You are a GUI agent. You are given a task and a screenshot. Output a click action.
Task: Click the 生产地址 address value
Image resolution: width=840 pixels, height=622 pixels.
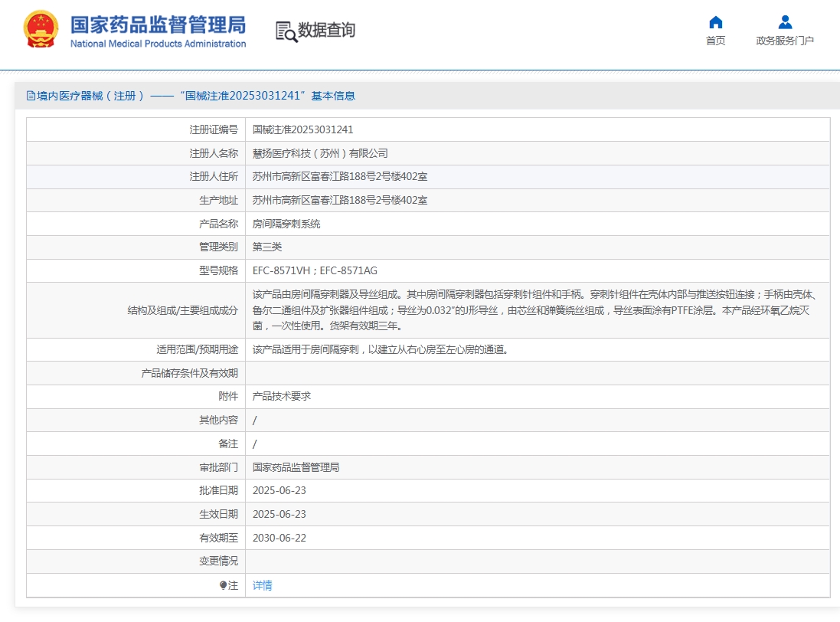point(340,201)
